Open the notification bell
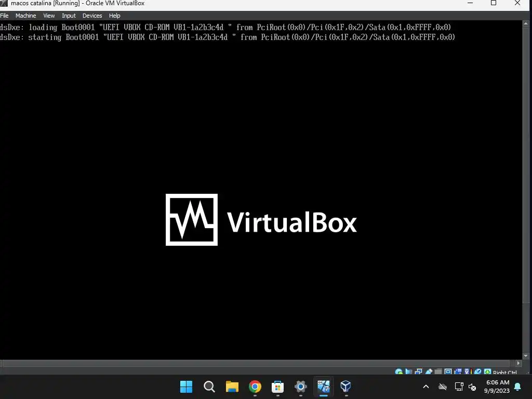Image resolution: width=532 pixels, height=399 pixels. click(x=518, y=387)
